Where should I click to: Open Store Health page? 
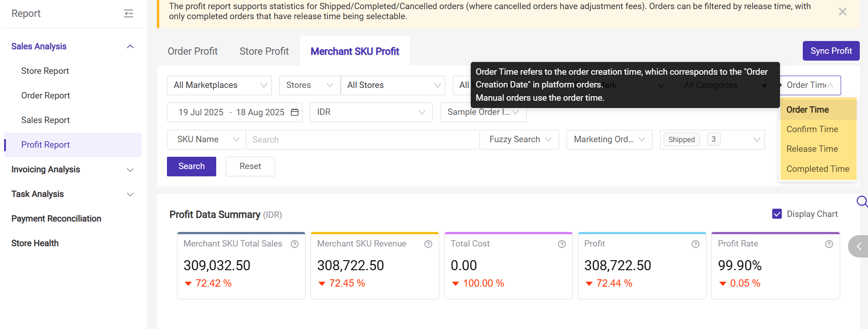[35, 243]
